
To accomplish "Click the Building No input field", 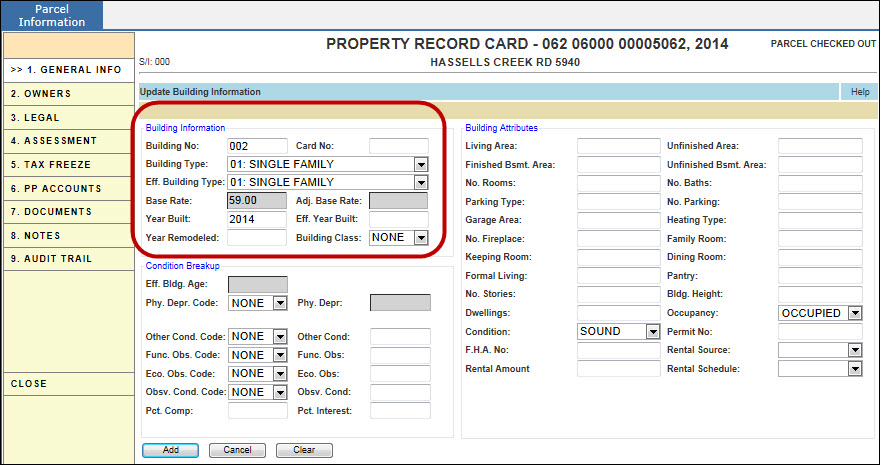I will click(x=257, y=146).
